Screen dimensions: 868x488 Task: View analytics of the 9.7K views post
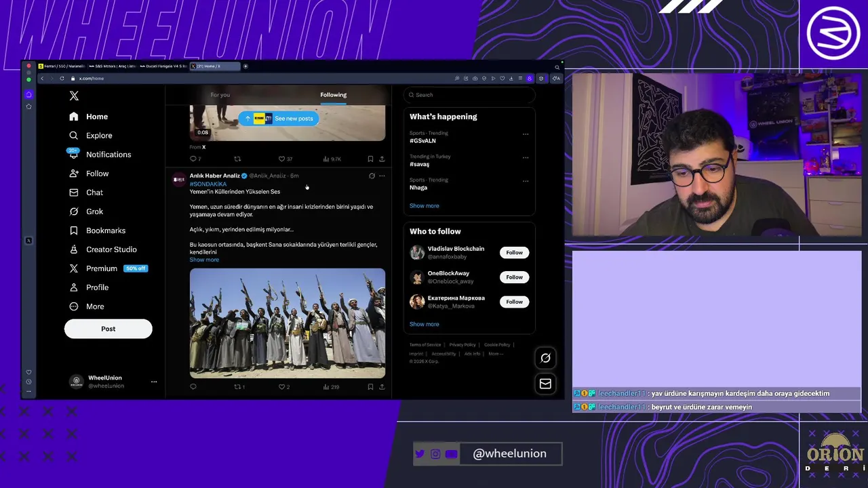[332, 159]
